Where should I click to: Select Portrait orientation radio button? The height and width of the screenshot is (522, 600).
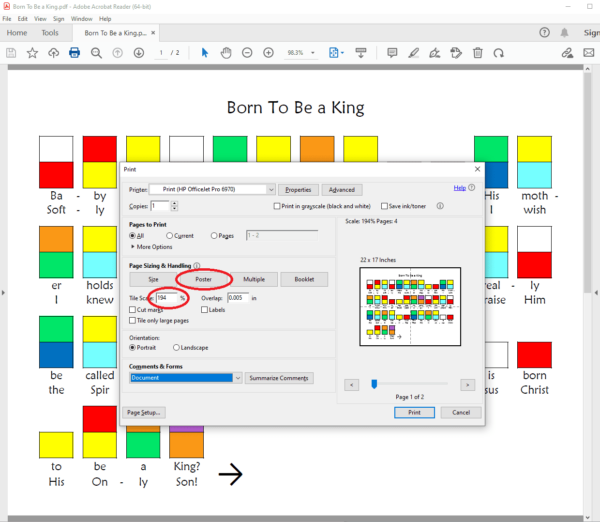(x=132, y=347)
